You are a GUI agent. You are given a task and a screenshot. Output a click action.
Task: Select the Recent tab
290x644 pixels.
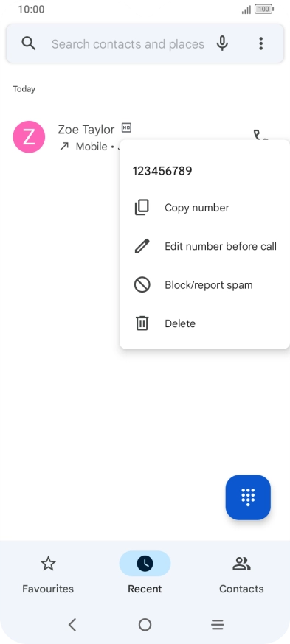[x=145, y=573]
